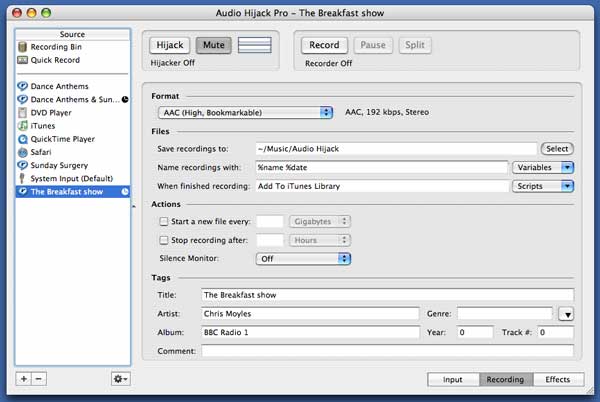The height and width of the screenshot is (402, 600).
Task: Select Quick Record in source list
Action: 73,60
